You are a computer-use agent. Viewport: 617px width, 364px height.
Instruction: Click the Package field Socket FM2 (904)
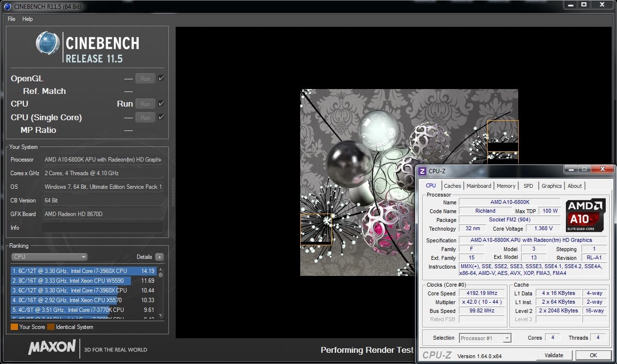510,219
